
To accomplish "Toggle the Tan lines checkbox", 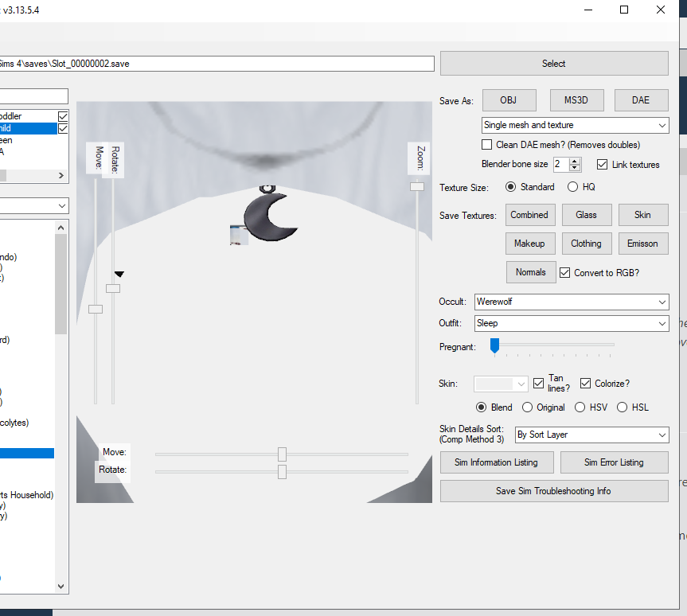I will (538, 383).
